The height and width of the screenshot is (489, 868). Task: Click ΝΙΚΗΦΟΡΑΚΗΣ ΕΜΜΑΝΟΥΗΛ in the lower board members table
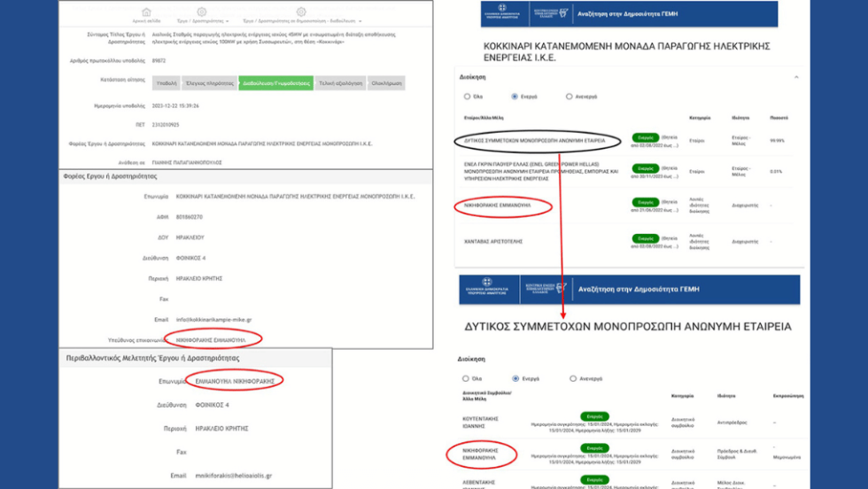point(479,454)
